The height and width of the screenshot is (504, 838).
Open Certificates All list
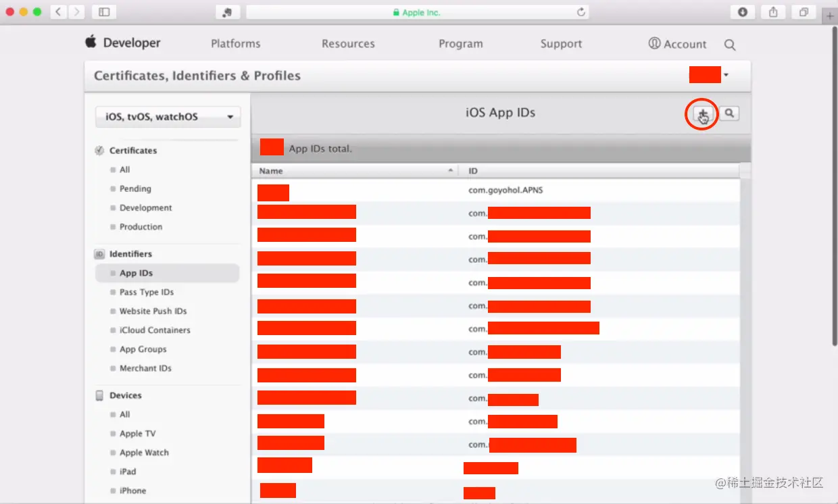125,170
